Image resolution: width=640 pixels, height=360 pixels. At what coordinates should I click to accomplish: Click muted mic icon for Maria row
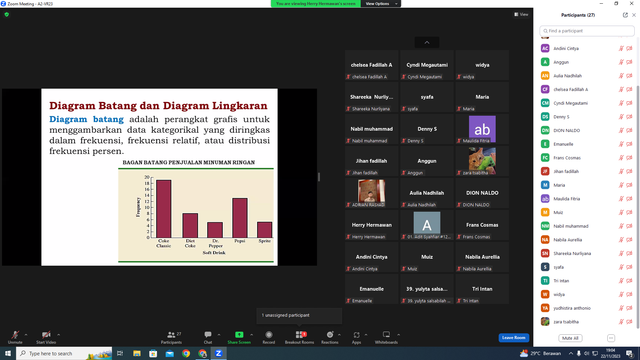(621, 185)
